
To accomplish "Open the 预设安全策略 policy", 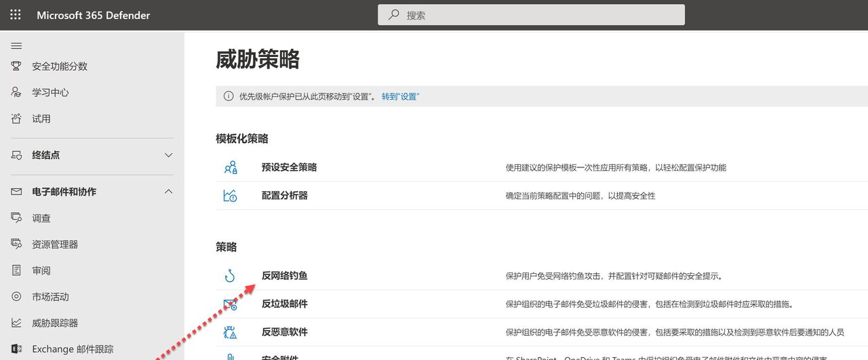I will (289, 167).
